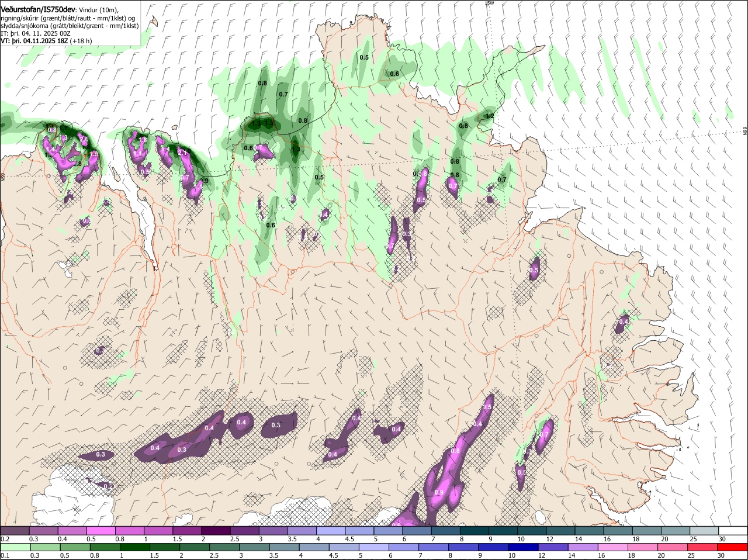Select the 8 dark teal swatch, upper scale
748x560 pixels.
[x=475, y=530]
